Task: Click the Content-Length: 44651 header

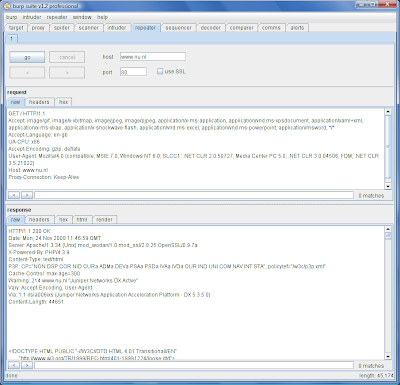Action: point(36,302)
